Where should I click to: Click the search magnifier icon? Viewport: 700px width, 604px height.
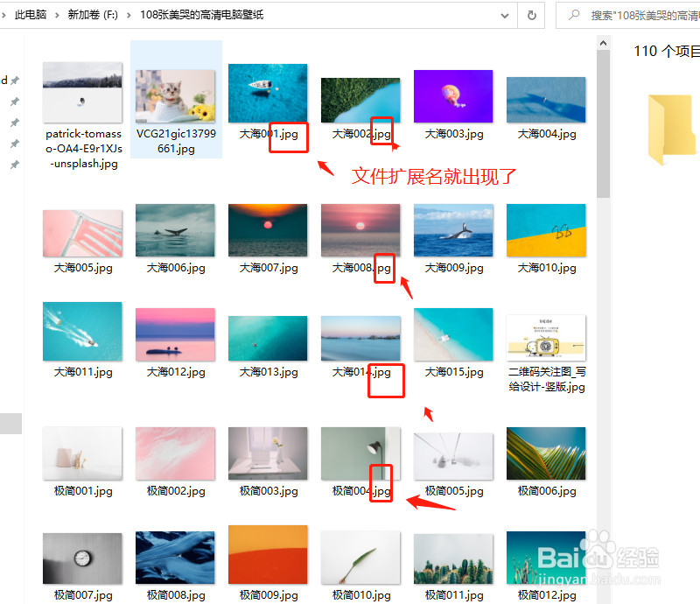click(574, 15)
